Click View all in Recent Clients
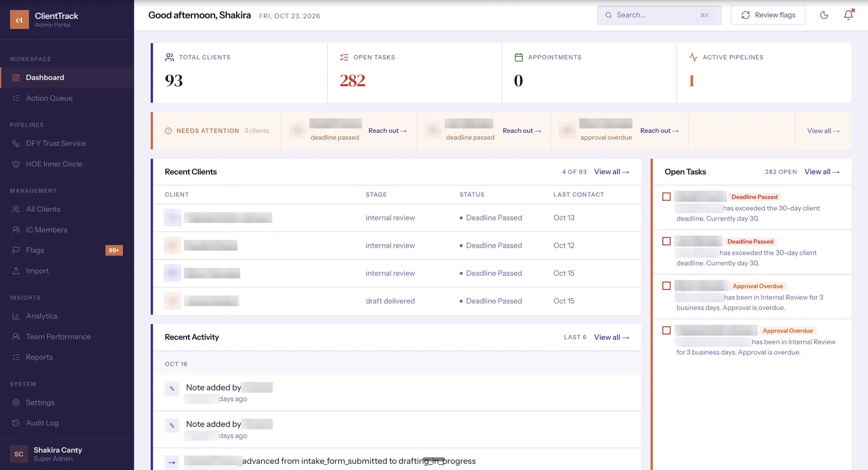This screenshot has height=470, width=868. [x=611, y=172]
